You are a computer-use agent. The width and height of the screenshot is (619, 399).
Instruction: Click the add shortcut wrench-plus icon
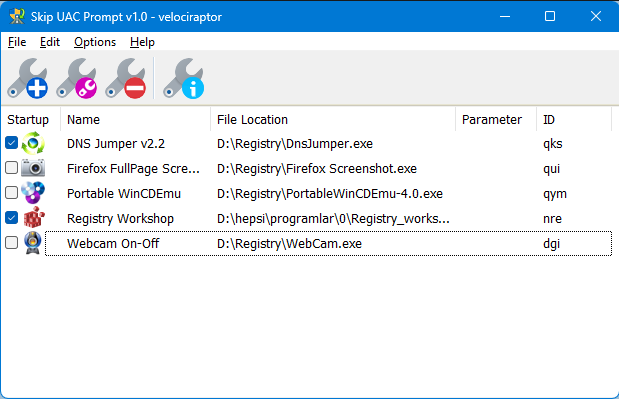tap(28, 78)
